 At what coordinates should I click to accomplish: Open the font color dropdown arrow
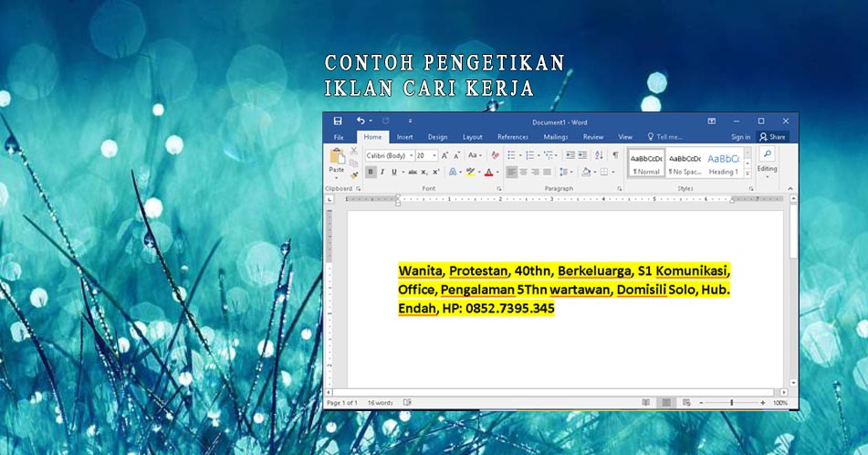click(x=497, y=173)
